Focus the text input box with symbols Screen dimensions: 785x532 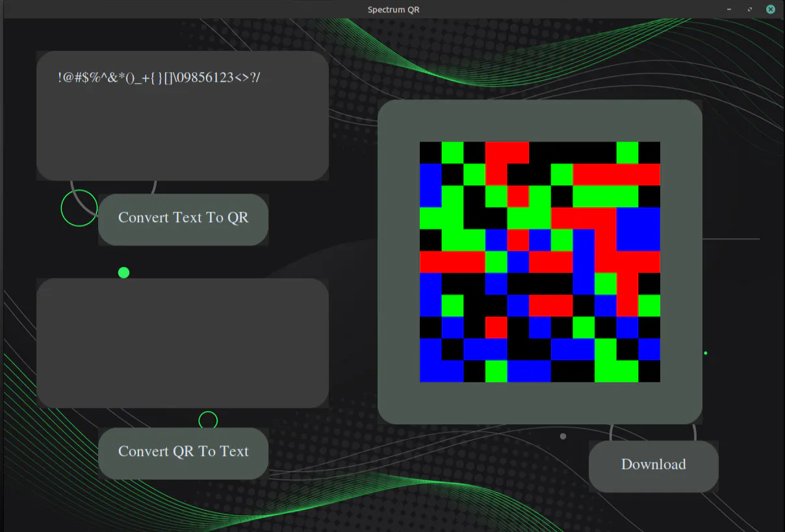point(183,116)
